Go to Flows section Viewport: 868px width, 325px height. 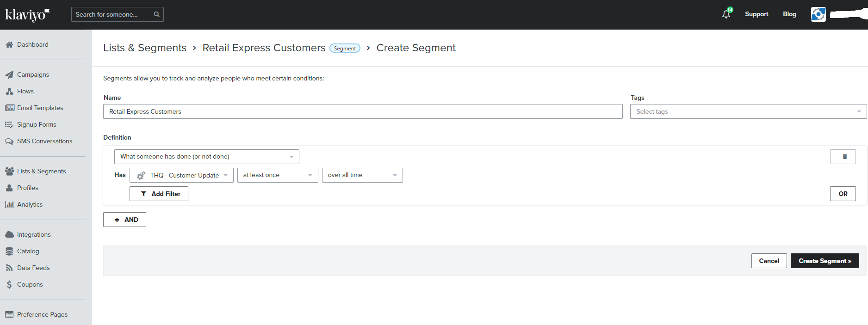(25, 91)
